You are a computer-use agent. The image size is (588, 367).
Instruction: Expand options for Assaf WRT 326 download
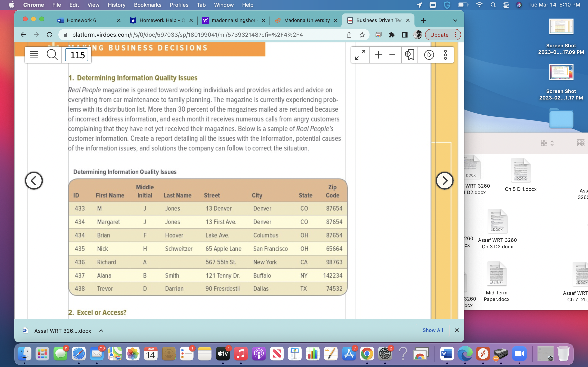point(101,331)
